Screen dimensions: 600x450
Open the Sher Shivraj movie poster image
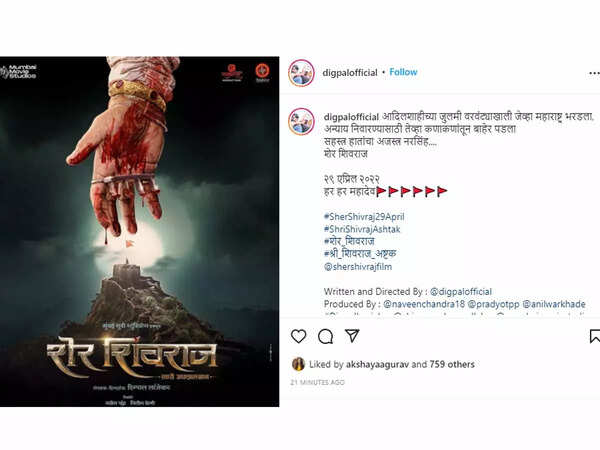140,232
